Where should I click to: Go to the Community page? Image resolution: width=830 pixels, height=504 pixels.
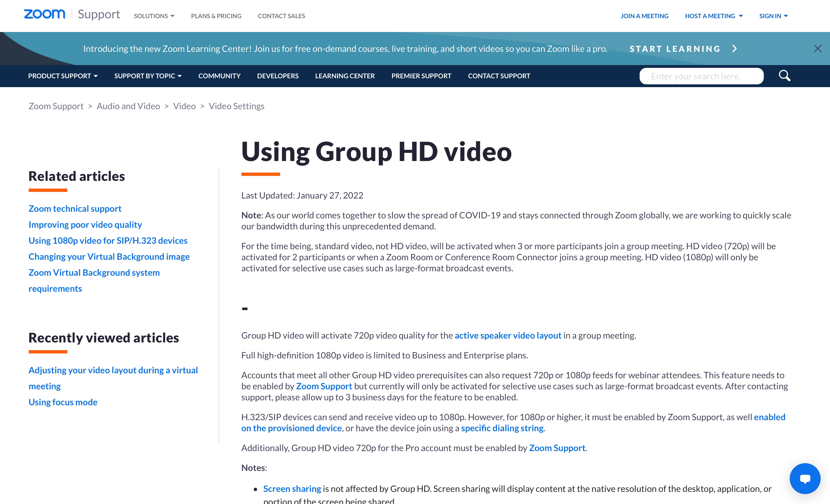click(219, 76)
